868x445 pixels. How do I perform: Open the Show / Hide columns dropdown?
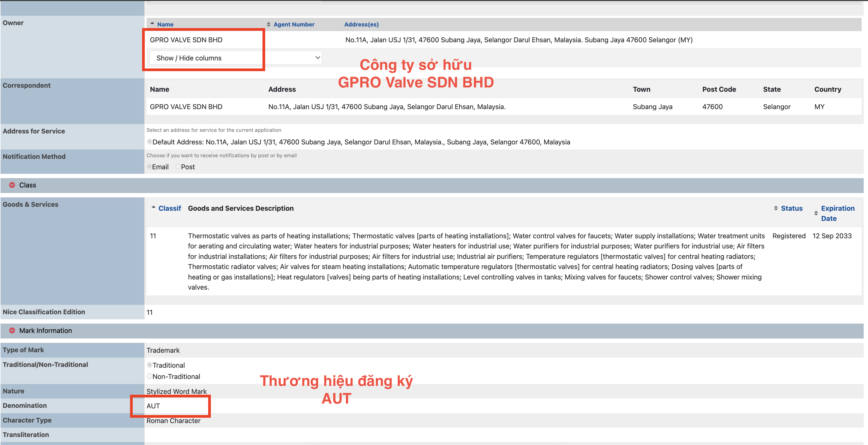236,58
